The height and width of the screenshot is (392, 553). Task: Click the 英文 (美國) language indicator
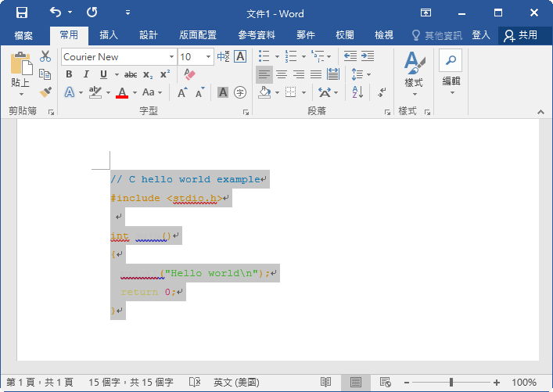239,383
